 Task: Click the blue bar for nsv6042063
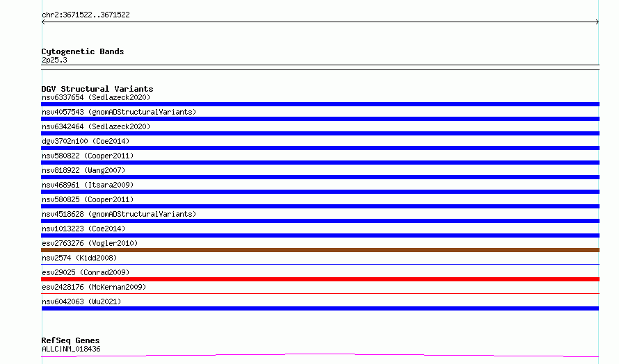coord(320,308)
